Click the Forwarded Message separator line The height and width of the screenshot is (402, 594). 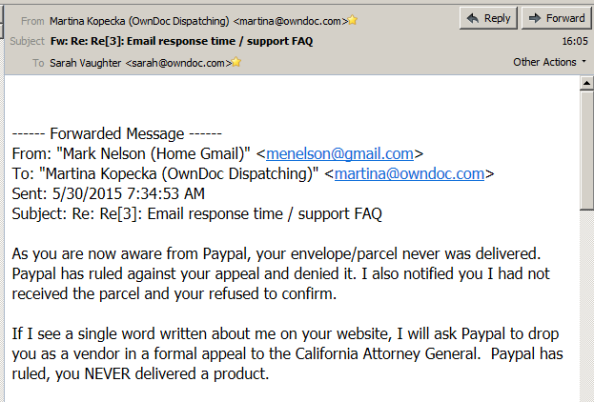(x=117, y=133)
